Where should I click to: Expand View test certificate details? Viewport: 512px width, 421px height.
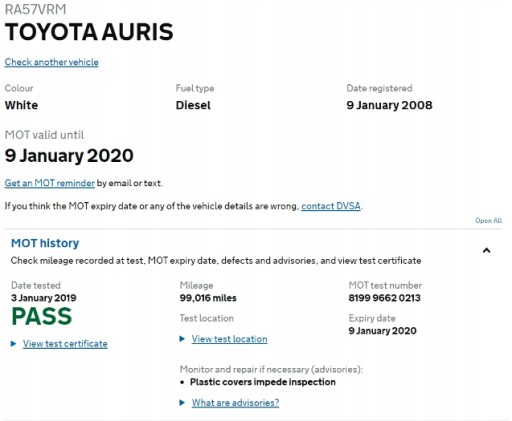(x=65, y=344)
